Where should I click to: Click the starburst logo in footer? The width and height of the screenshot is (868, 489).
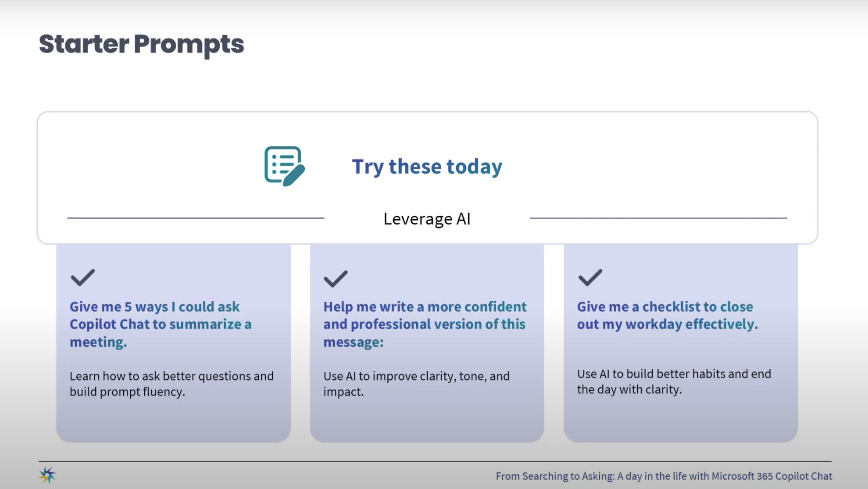[47, 475]
